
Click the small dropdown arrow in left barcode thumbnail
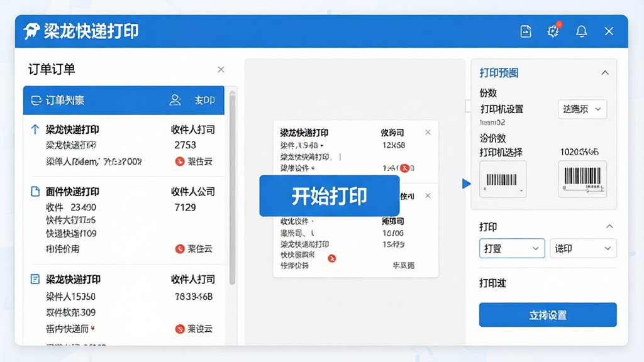(521, 191)
